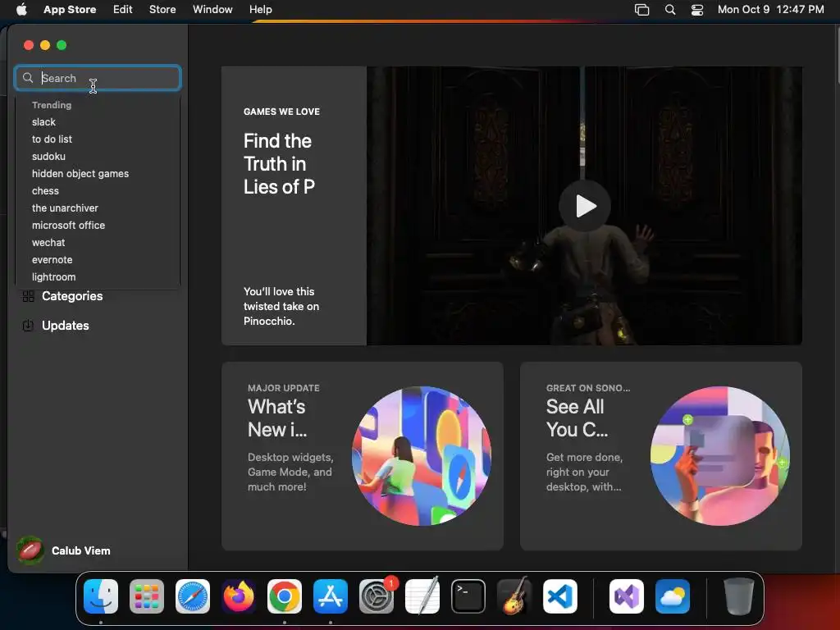Pick trending suggestion 'wechat'
840x630 pixels.
pyautogui.click(x=48, y=243)
